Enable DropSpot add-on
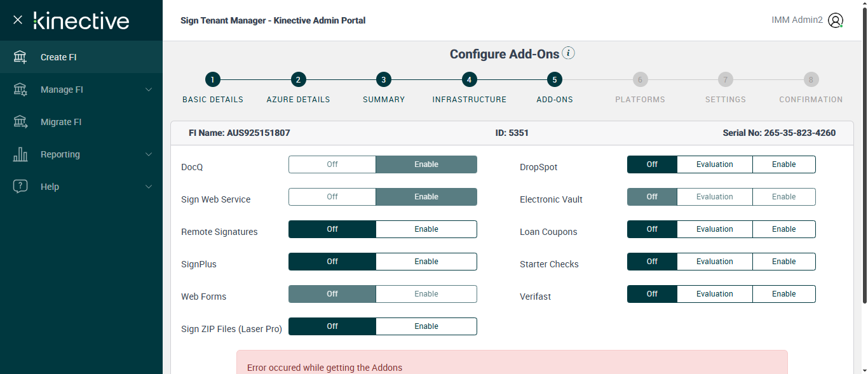Image resolution: width=868 pixels, height=374 pixels. coord(784,164)
